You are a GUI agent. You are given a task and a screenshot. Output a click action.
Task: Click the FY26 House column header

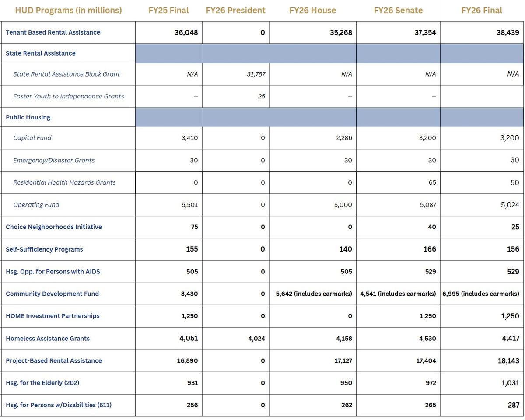point(312,10)
